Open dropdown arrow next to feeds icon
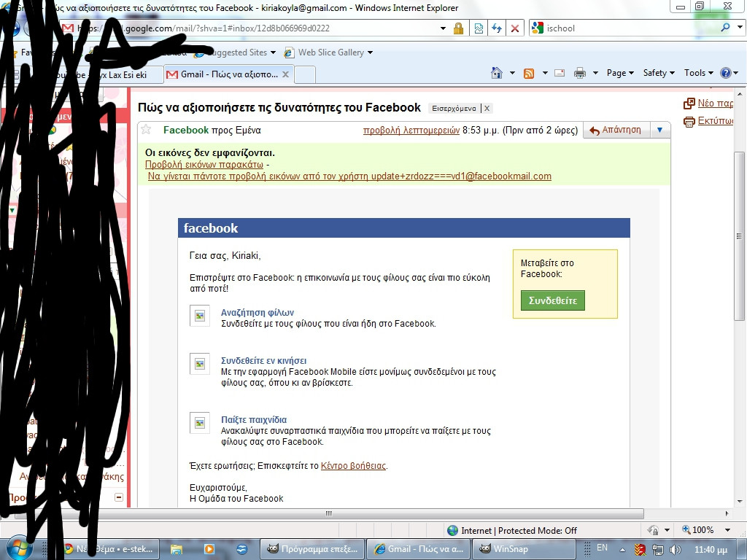The height and width of the screenshot is (560, 747). pos(544,73)
